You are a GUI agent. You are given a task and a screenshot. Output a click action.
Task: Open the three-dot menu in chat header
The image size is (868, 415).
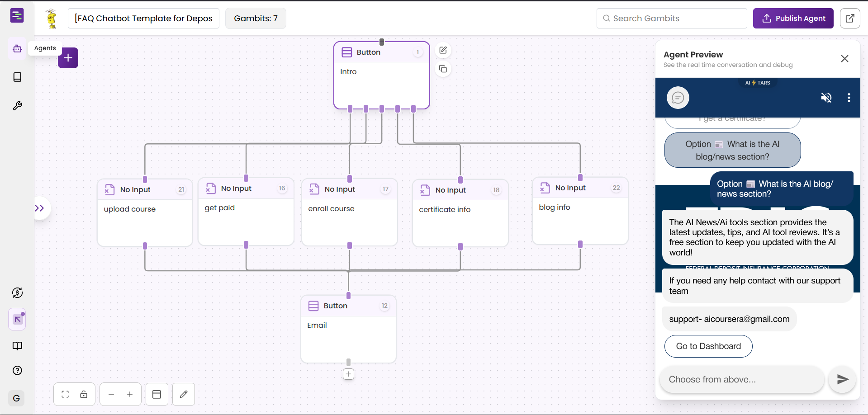(x=849, y=98)
